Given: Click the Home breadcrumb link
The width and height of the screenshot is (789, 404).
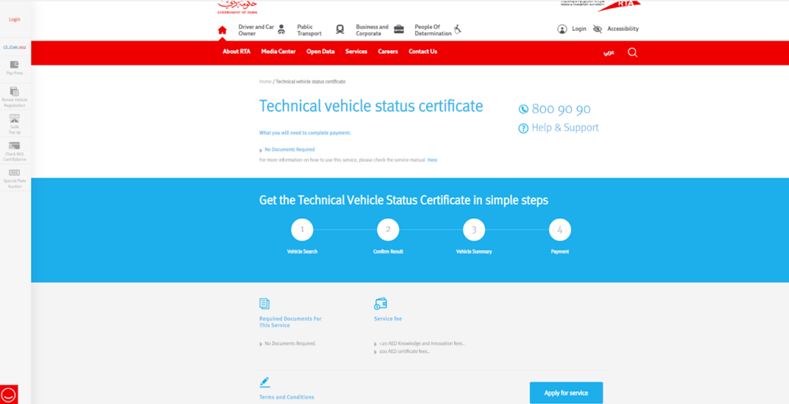Looking at the screenshot, I should click(265, 82).
